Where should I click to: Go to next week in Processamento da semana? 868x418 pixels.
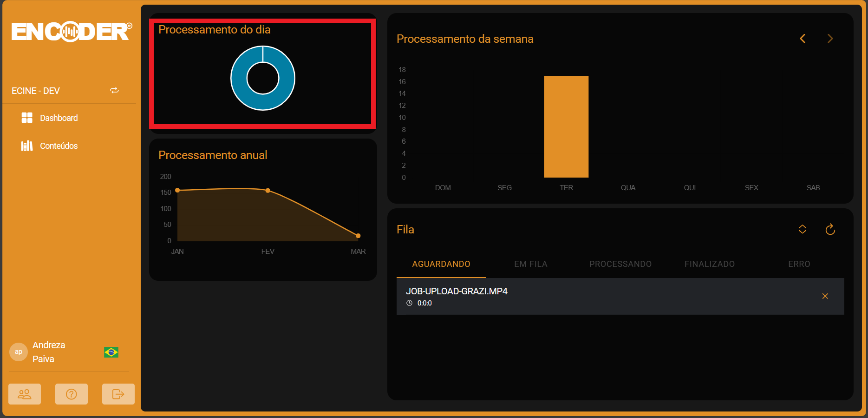pyautogui.click(x=830, y=39)
